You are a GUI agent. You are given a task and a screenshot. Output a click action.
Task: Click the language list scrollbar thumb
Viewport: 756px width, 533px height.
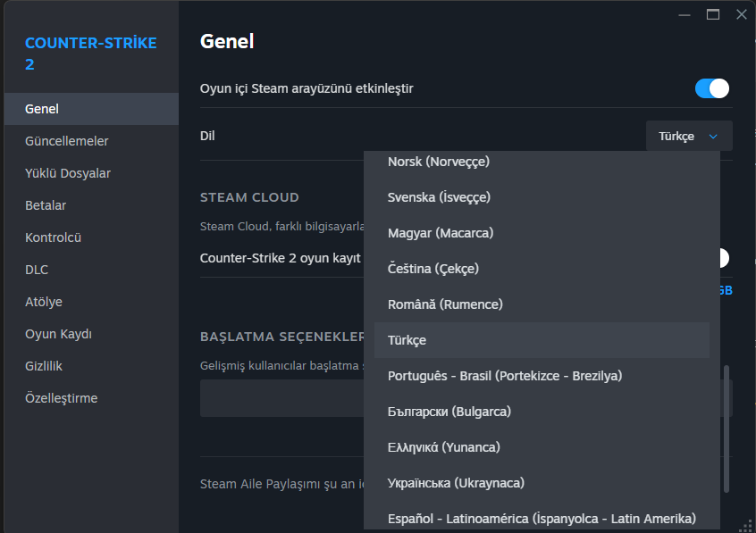pyautogui.click(x=727, y=429)
